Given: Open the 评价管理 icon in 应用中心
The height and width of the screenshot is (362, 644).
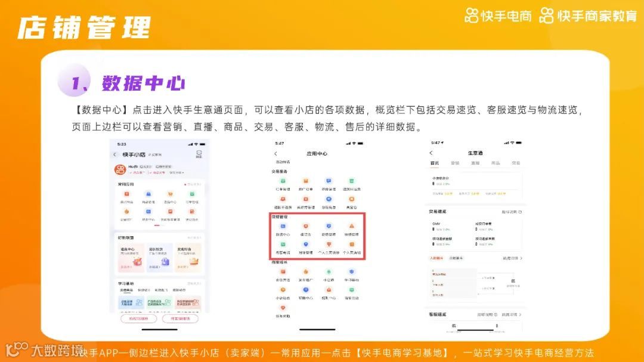Looking at the screenshot, I should (x=328, y=181).
